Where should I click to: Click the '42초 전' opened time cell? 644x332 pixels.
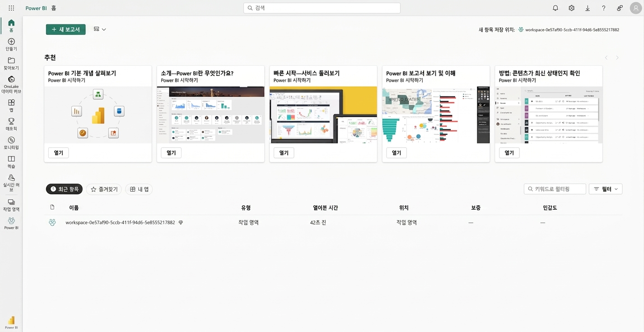coord(318,222)
